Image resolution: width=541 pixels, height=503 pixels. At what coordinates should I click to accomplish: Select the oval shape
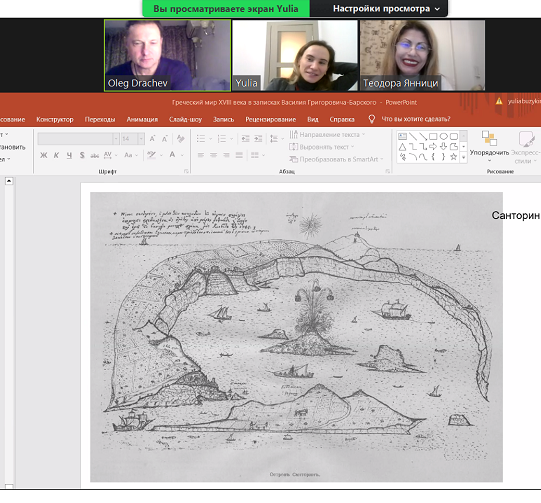coord(443,136)
